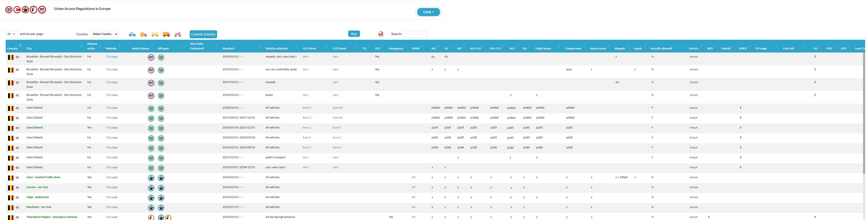The height and width of the screenshot is (220, 868).
Task: Click the Current Scheme button
Action: 203,34
